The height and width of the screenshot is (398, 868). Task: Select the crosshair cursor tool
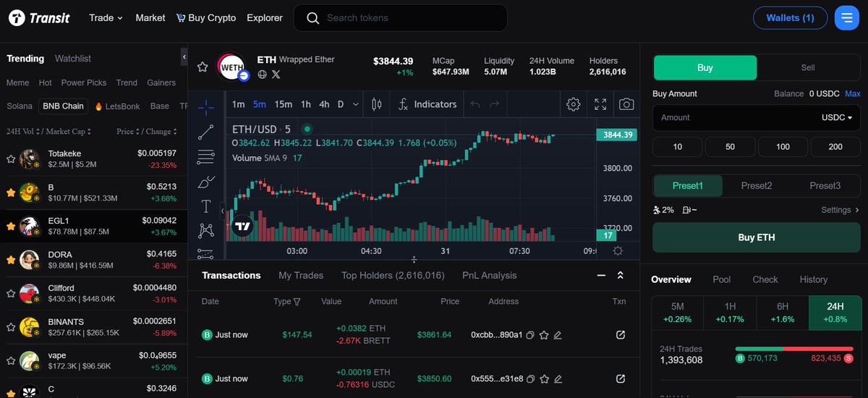pos(206,107)
